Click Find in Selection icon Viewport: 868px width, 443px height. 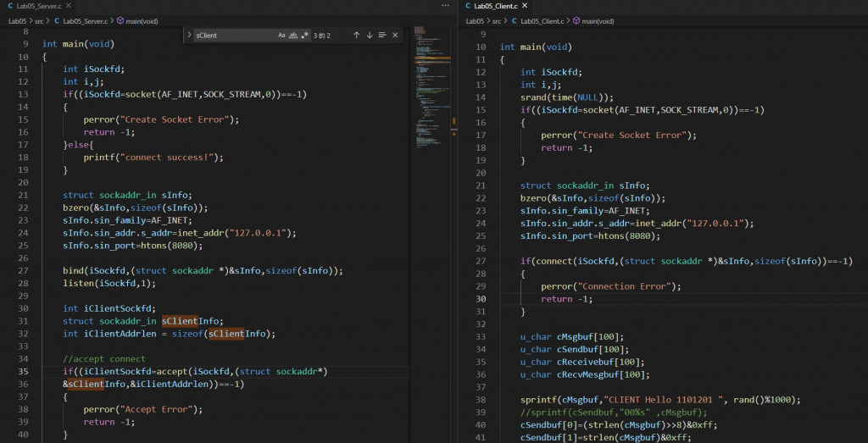tap(382, 36)
